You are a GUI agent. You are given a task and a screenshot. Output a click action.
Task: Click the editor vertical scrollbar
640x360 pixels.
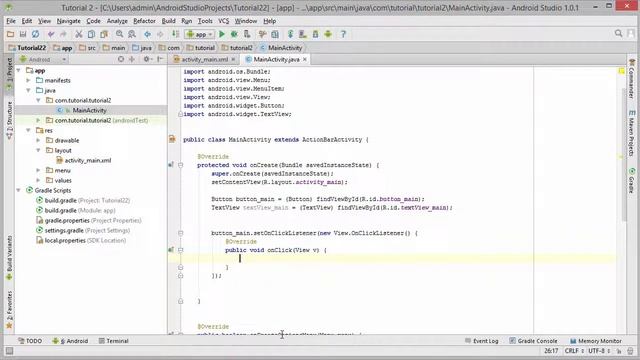click(623, 155)
